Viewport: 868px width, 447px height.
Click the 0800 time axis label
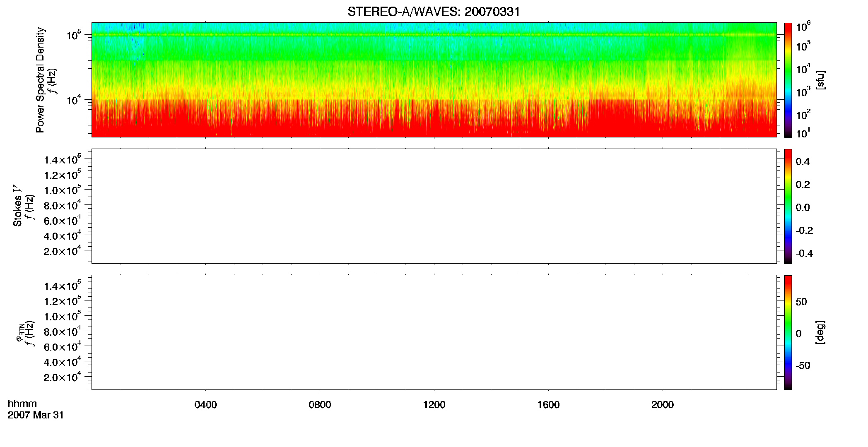320,405
